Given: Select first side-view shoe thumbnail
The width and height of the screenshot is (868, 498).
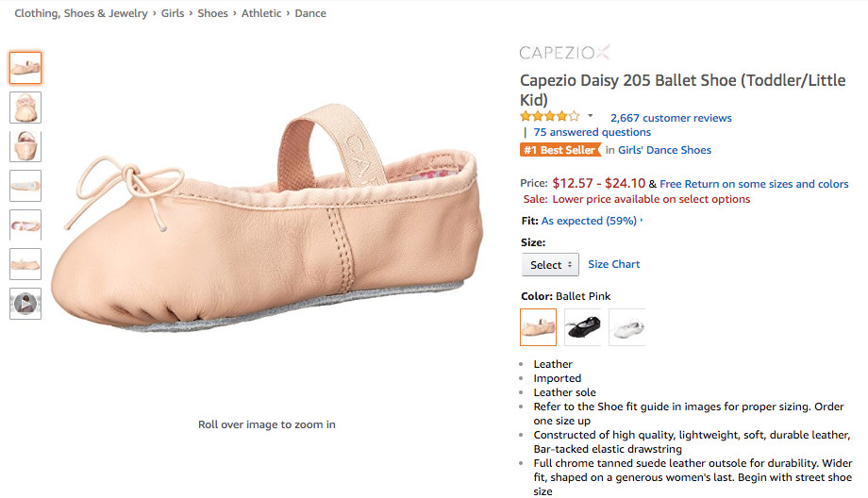Looking at the screenshot, I should (x=25, y=68).
